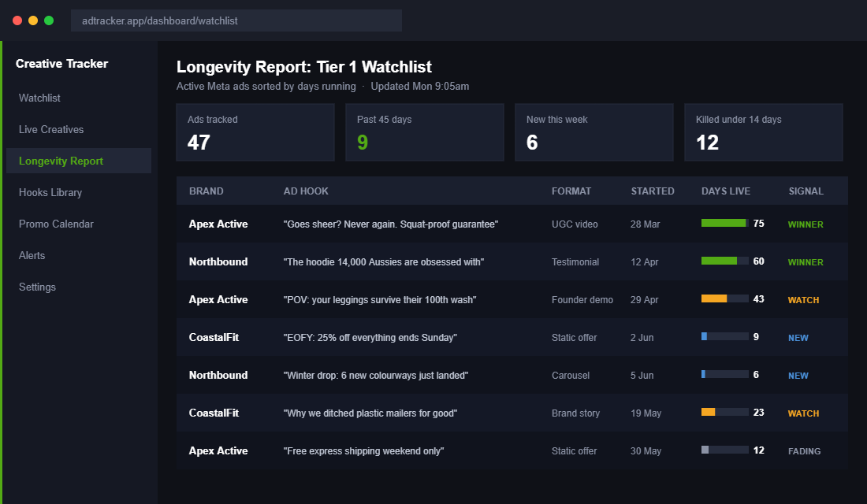The height and width of the screenshot is (504, 867).
Task: Focus the browser address bar
Action: coord(236,20)
